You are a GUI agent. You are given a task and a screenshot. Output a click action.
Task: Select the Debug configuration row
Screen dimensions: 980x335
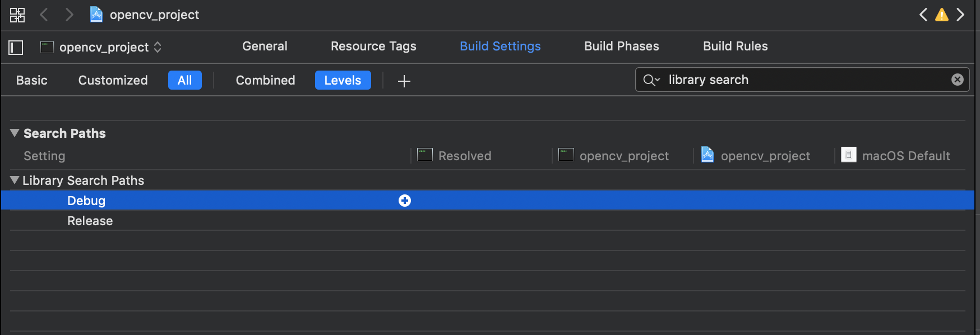pyautogui.click(x=488, y=201)
